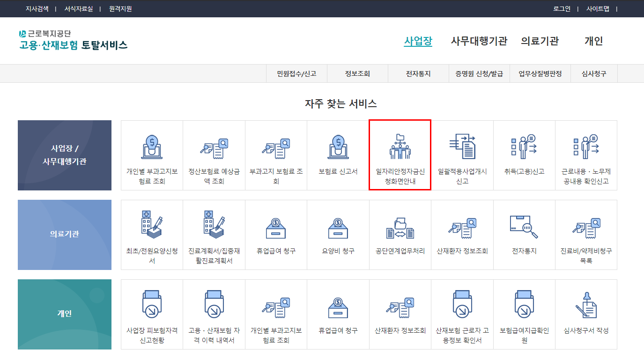The height and width of the screenshot is (364, 644).
Task: Click the 원격지원 link
Action: click(x=120, y=9)
